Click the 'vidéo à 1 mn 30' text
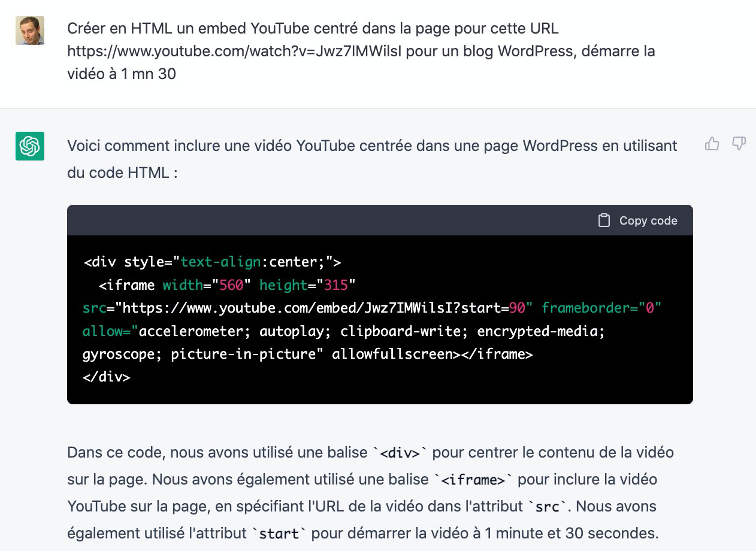756x551 pixels. [122, 74]
